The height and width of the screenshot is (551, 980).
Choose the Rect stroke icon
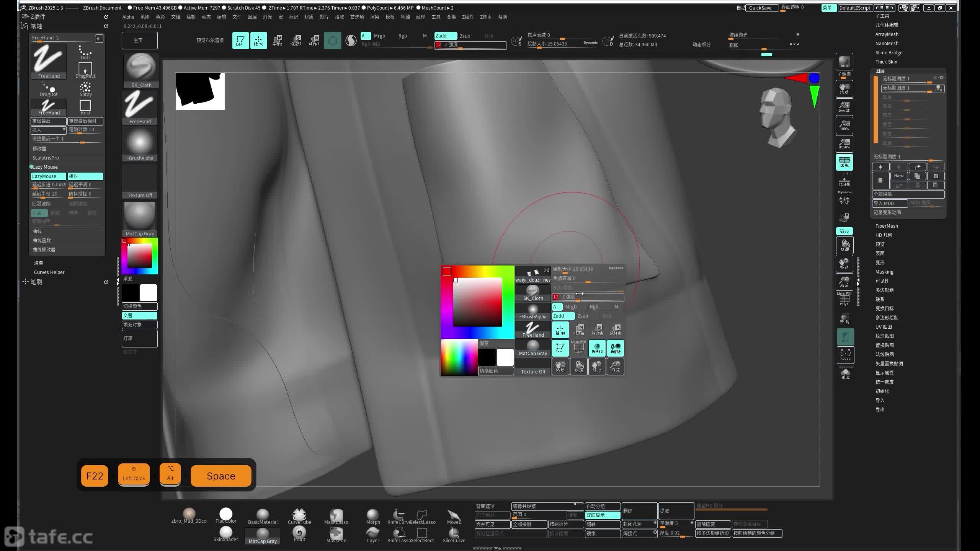tap(85, 107)
